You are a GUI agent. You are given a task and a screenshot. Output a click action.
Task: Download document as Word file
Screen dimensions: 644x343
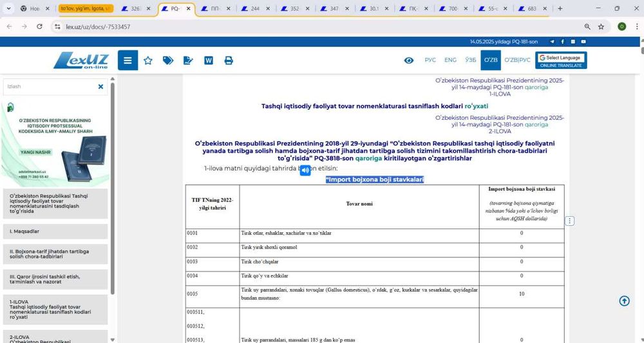point(209,60)
